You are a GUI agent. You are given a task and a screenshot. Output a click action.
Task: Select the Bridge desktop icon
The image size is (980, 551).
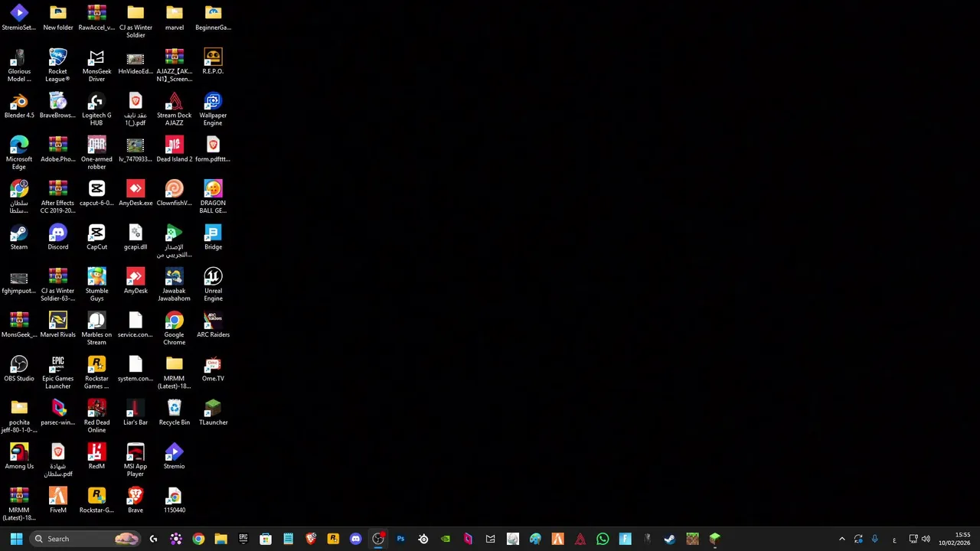(x=213, y=237)
